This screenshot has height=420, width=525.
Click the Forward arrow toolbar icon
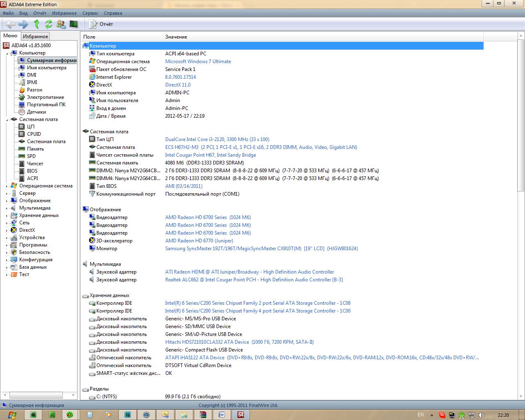click(x=23, y=24)
